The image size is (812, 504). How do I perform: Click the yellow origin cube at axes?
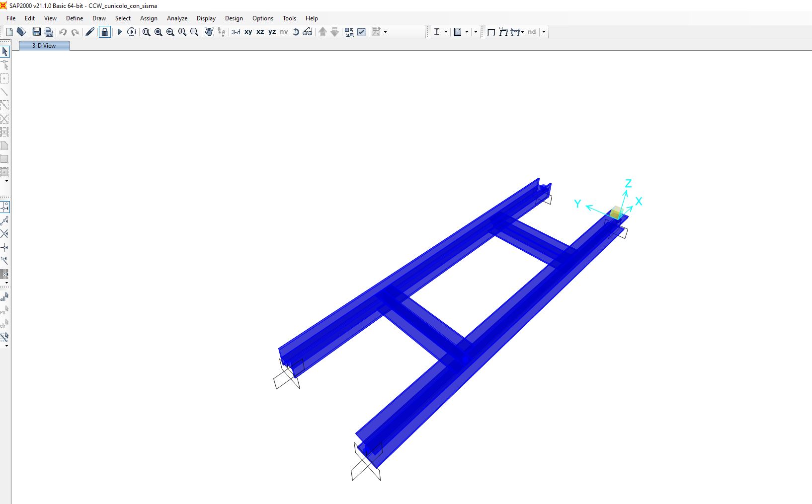pyautogui.click(x=616, y=213)
